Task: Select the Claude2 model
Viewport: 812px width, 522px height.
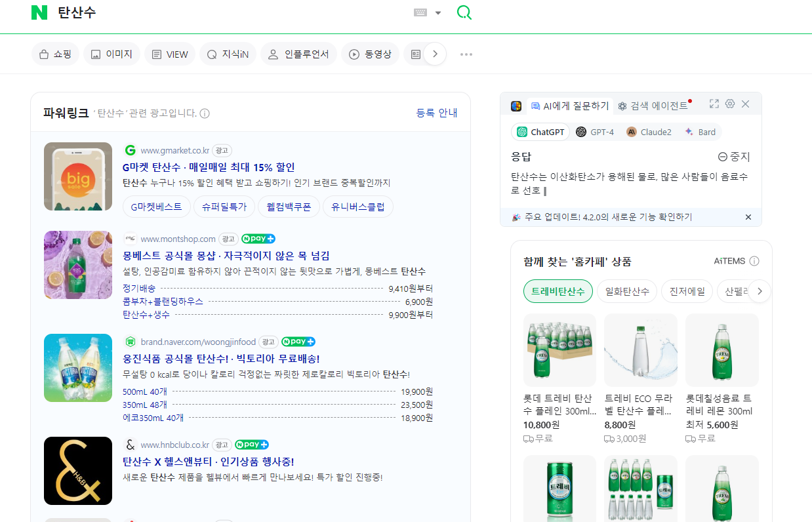Action: (x=649, y=132)
